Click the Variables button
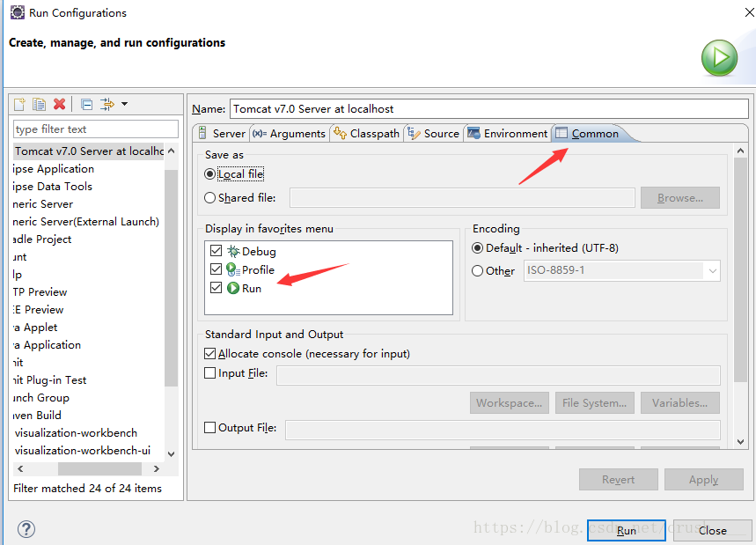Viewport: 756px width, 545px height. click(x=679, y=402)
